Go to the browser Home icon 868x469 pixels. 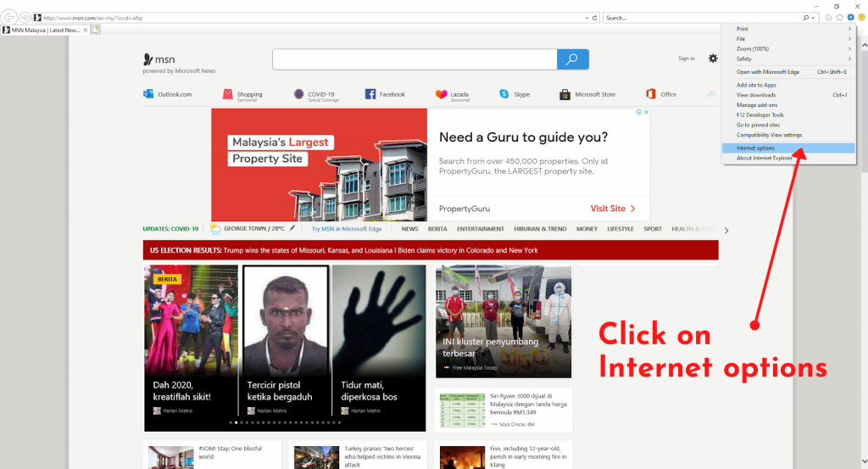click(828, 17)
